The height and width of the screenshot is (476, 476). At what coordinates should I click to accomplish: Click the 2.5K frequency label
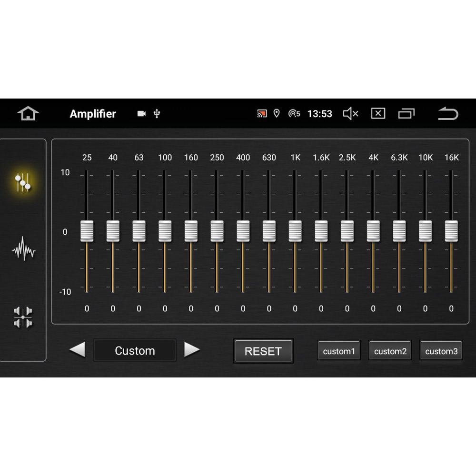[x=347, y=158]
